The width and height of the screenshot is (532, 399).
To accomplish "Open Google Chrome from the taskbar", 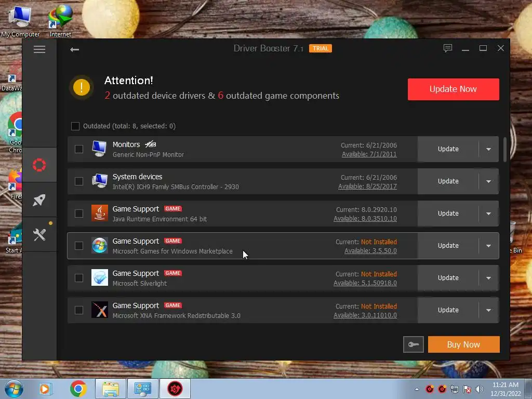I will point(78,389).
